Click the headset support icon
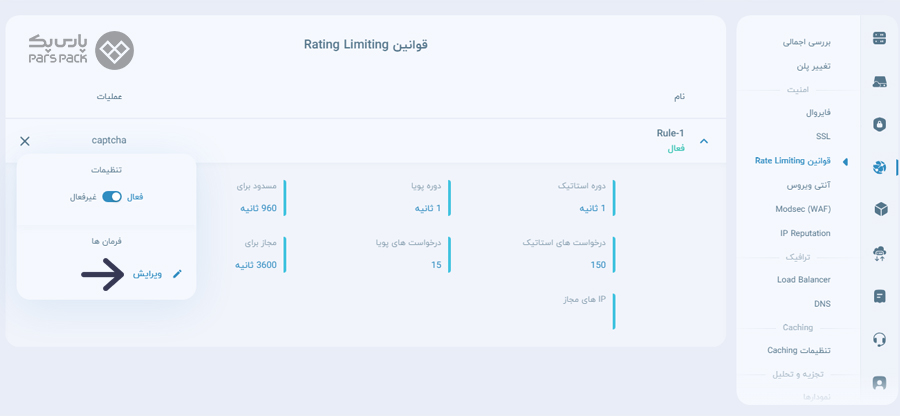Viewport: 900px width, 416px height. 879,340
